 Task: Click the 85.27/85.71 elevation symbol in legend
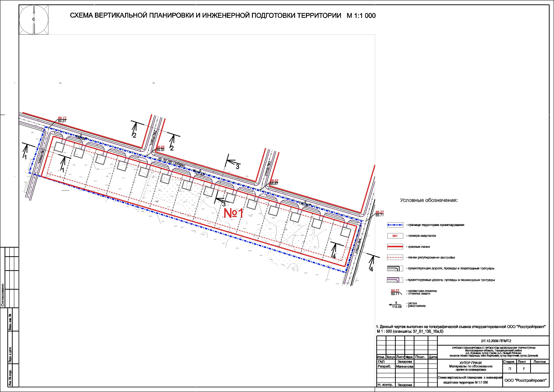pos(396,292)
